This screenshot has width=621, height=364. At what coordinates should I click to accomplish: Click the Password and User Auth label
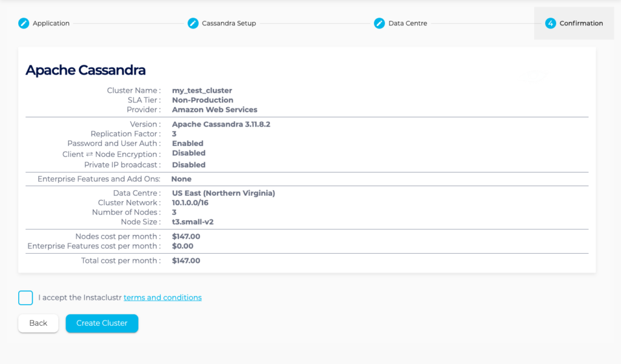(114, 143)
